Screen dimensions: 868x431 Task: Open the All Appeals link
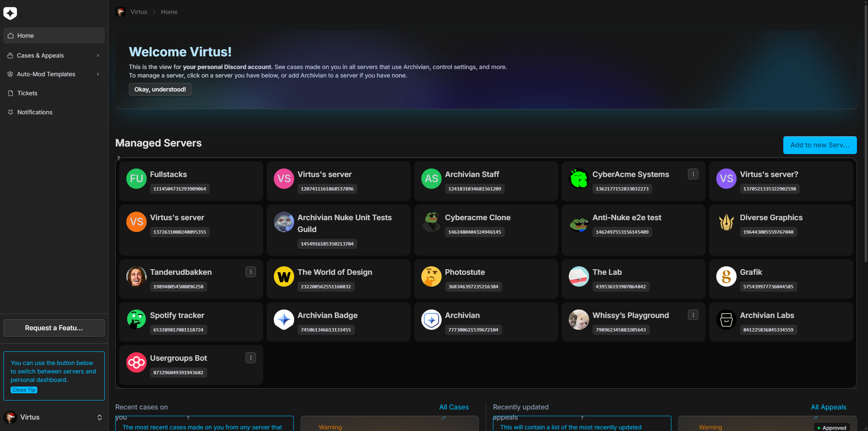coord(829,407)
